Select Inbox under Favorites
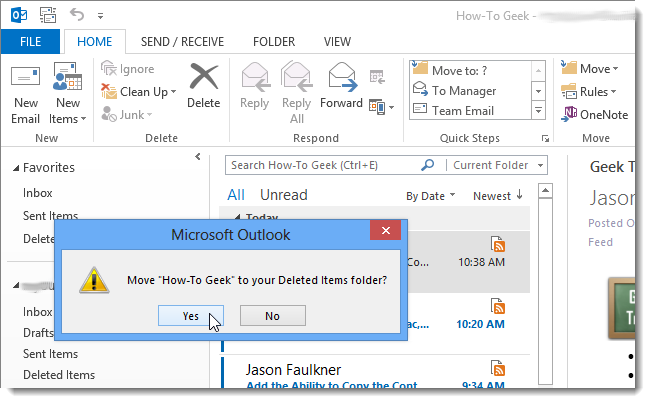This screenshot has width=650, height=403. tap(38, 193)
